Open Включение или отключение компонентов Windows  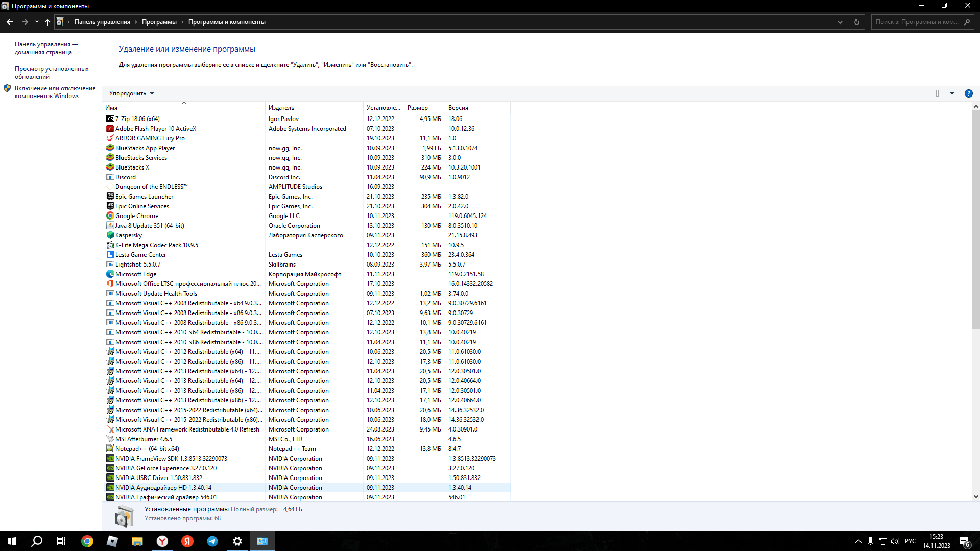55,92
